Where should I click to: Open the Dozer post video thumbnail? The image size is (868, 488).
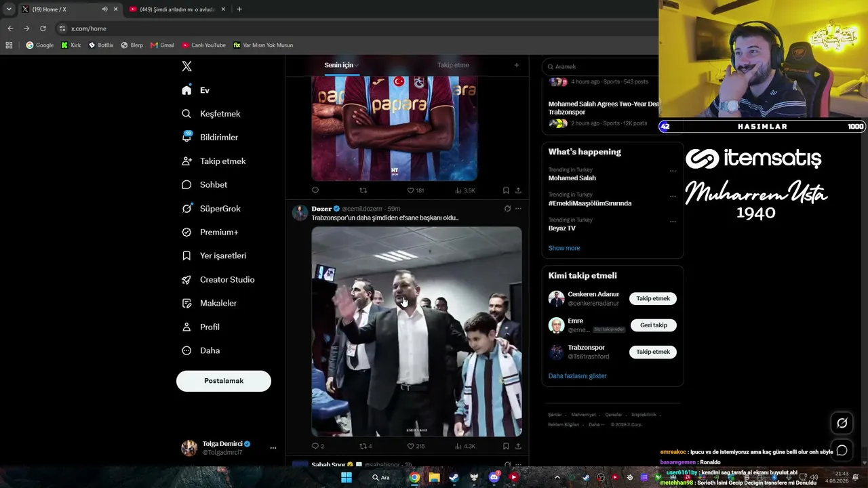coord(416,332)
